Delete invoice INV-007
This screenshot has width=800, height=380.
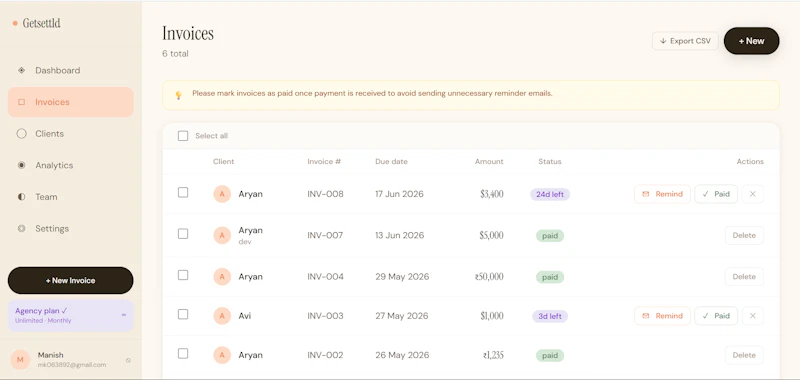tap(744, 235)
